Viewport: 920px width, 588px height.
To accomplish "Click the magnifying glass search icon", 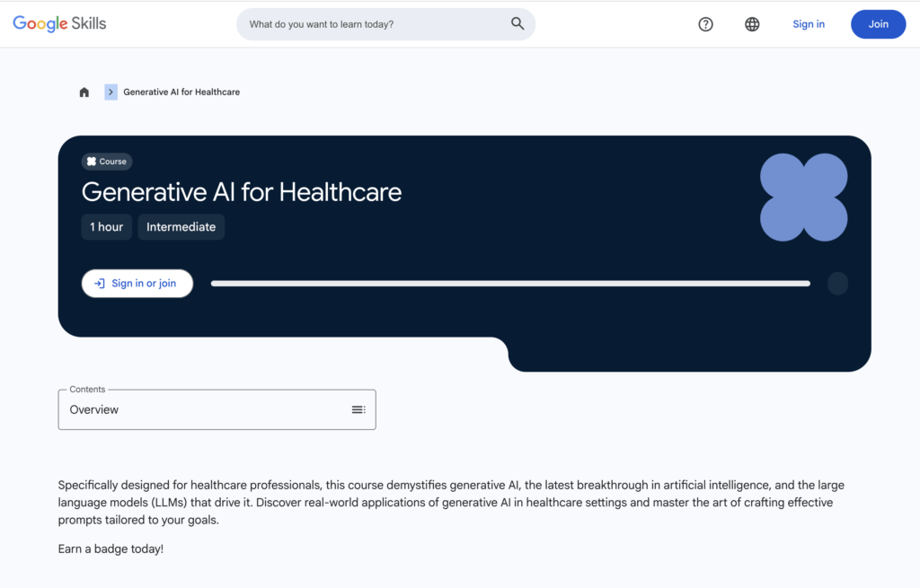I will pyautogui.click(x=517, y=24).
